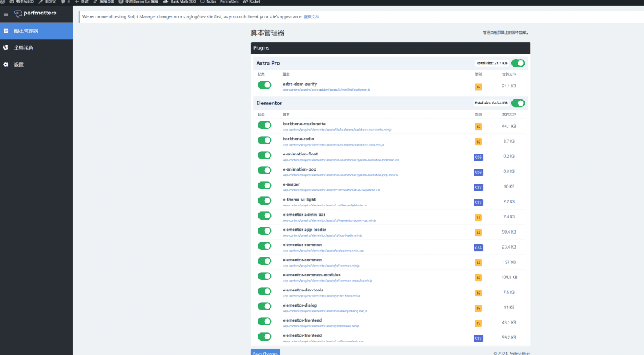Click the JS badge for elementor-common-modules
Image resolution: width=644 pixels, height=355 pixels.
478,278
